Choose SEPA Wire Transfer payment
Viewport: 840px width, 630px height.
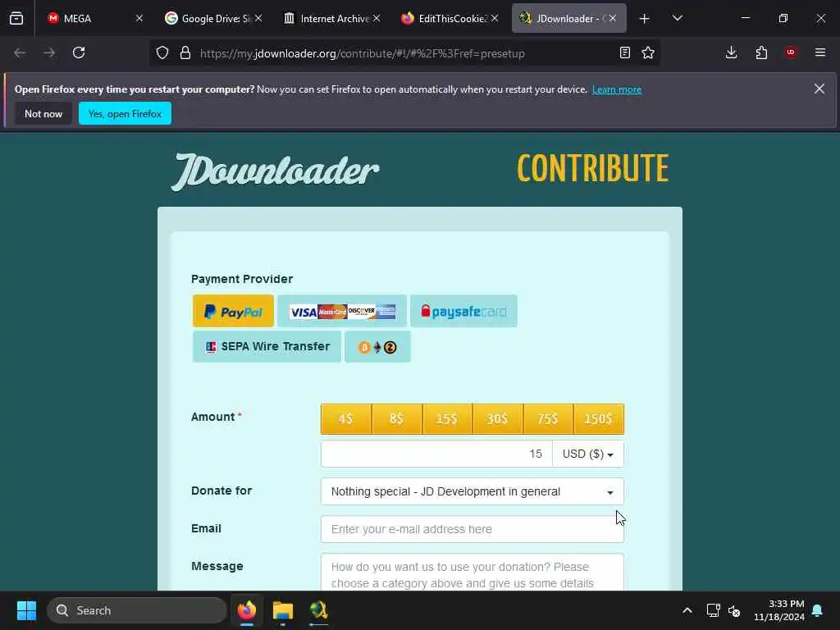(x=267, y=347)
